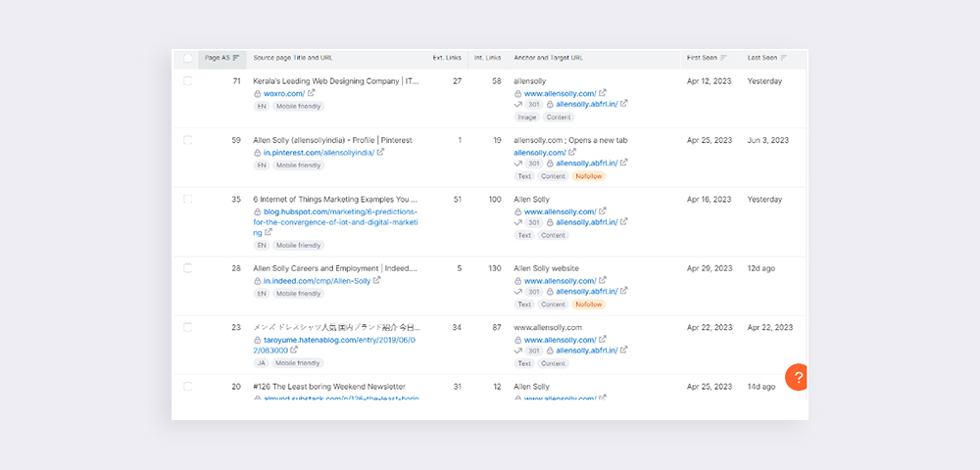Open woxro.com/ source link
980x470 pixels.
pyautogui.click(x=284, y=94)
